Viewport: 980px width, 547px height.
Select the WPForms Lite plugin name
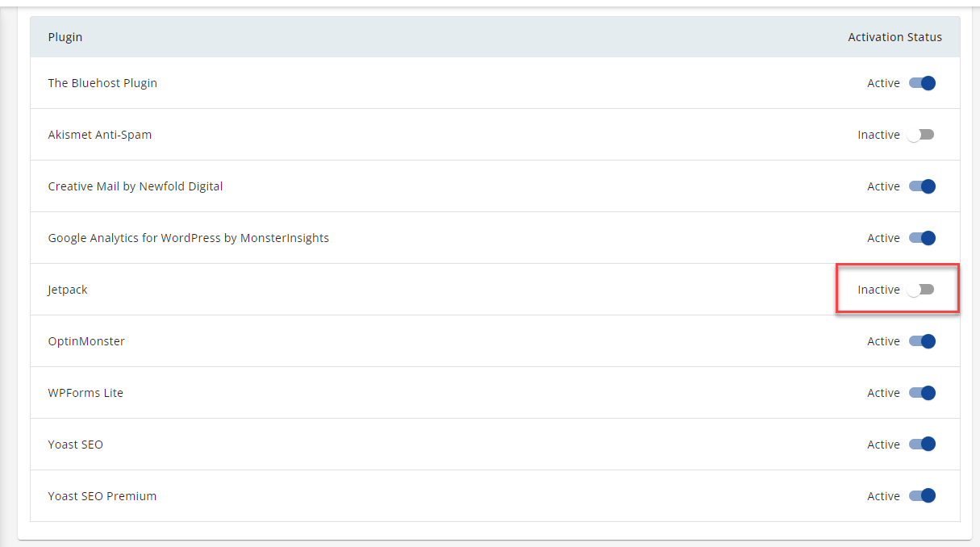point(85,392)
